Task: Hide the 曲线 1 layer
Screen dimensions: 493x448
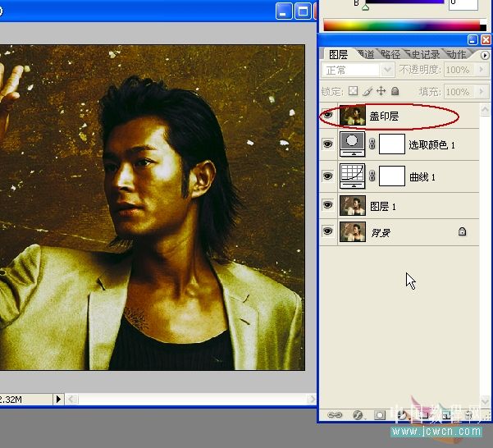Action: coord(328,176)
